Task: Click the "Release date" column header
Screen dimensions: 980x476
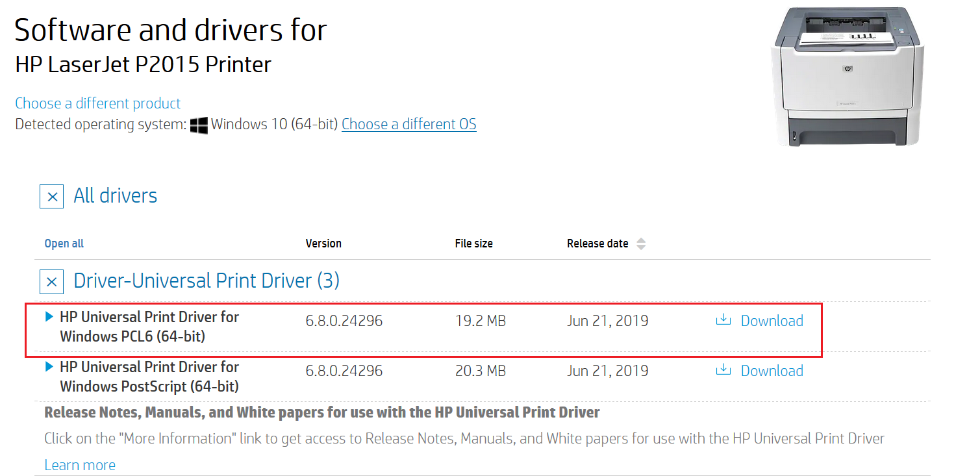Action: click(597, 244)
